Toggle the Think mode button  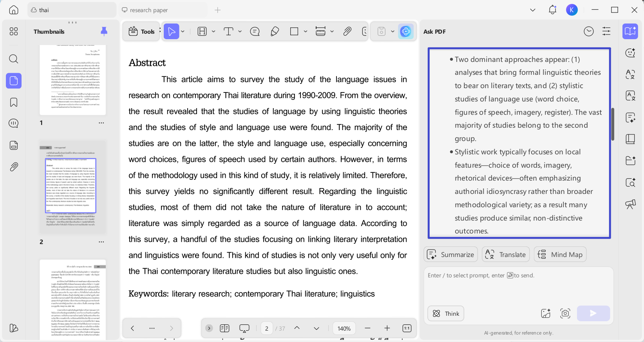[446, 313]
